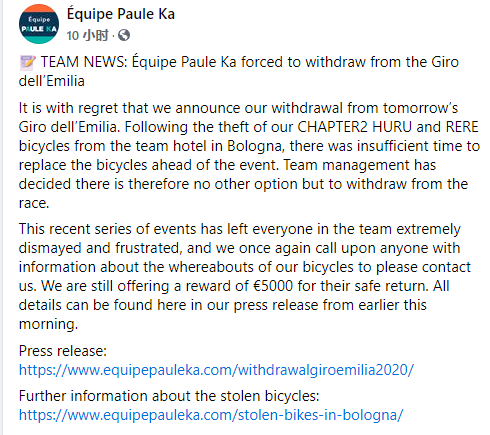Click the words CHAPTER2 HURU

coord(355,127)
